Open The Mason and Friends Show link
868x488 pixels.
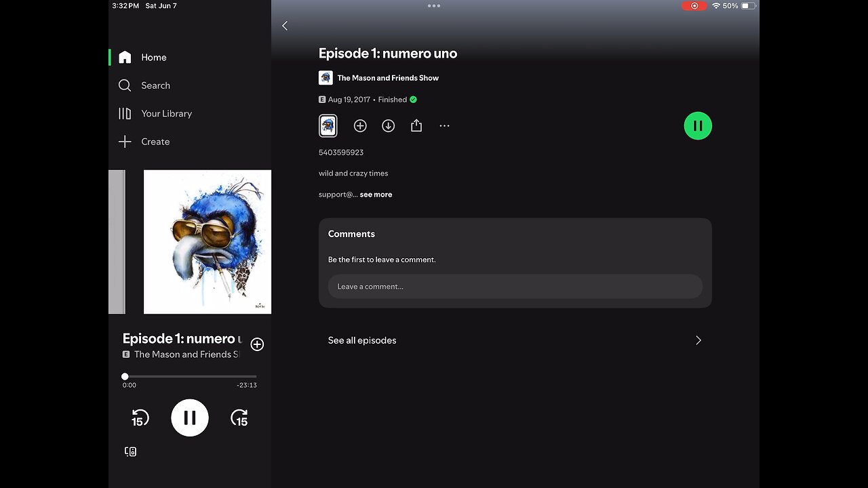click(388, 78)
